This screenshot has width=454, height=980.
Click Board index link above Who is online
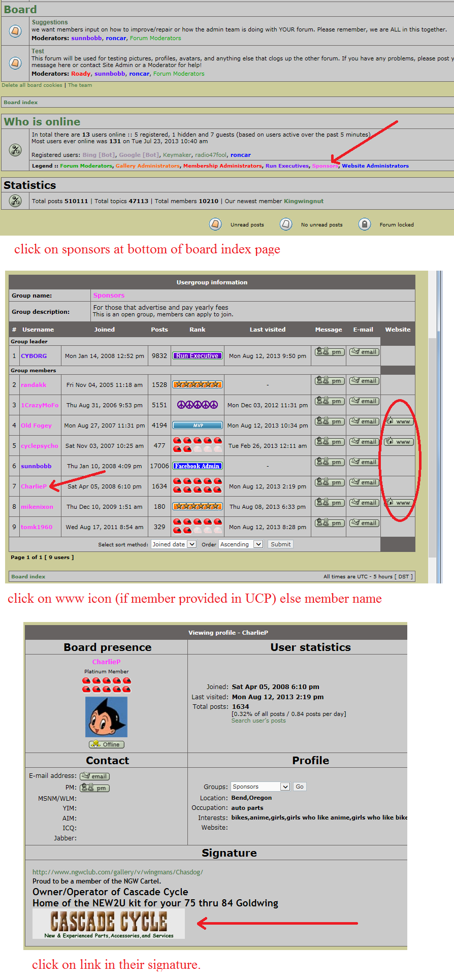point(21,103)
